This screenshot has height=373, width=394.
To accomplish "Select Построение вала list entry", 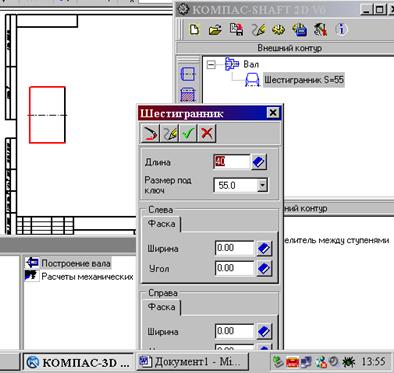I will (x=76, y=263).
